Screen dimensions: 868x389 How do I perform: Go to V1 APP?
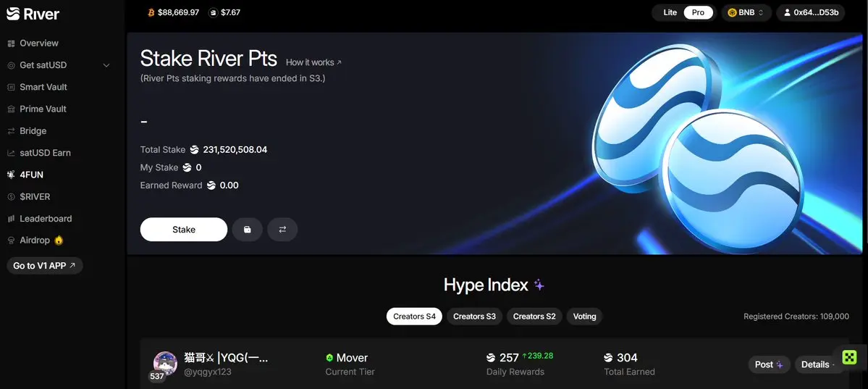pos(44,265)
